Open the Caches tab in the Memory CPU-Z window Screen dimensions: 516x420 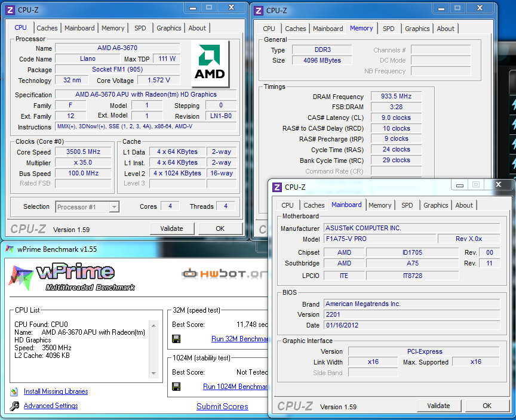tap(296, 29)
